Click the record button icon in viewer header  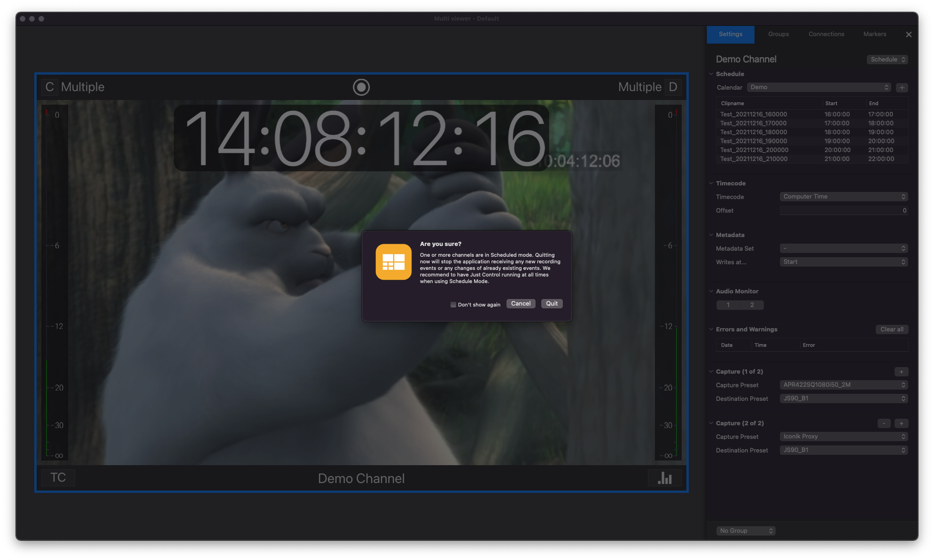361,87
